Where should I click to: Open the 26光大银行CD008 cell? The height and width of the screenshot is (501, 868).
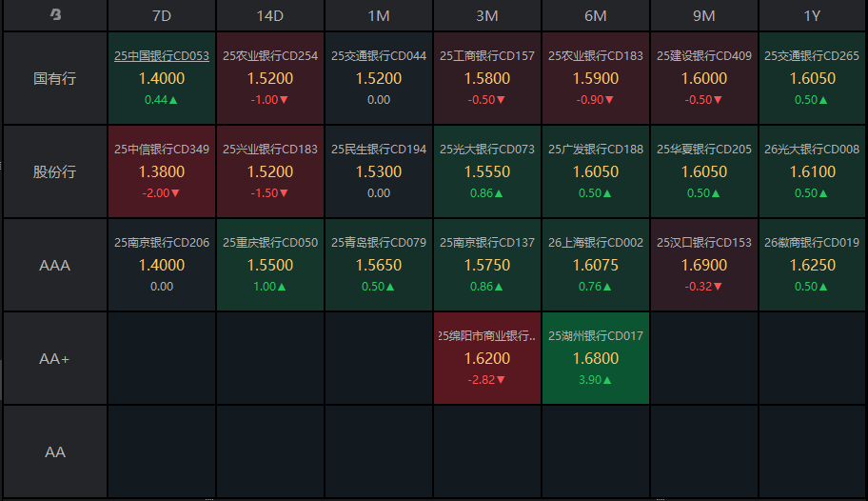[812, 171]
